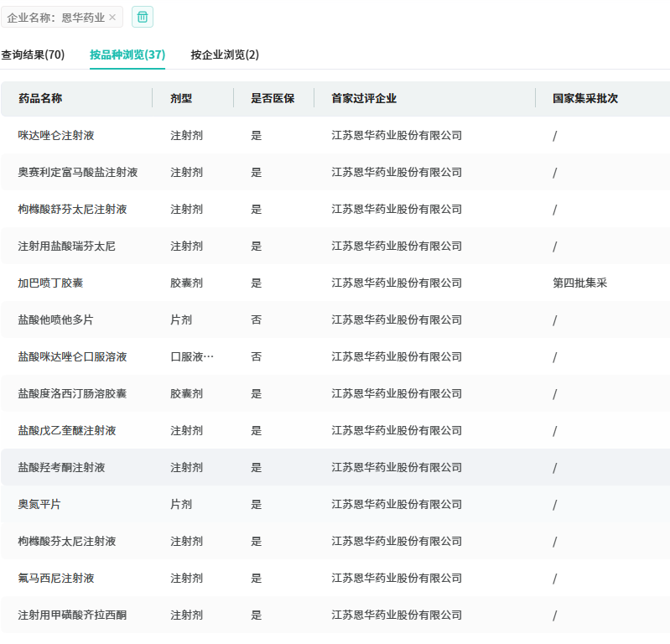Viewport: 670px width, 644px height.
Task: Select 奥赛利定富马酸盐注射液 row
Action: pos(78,172)
